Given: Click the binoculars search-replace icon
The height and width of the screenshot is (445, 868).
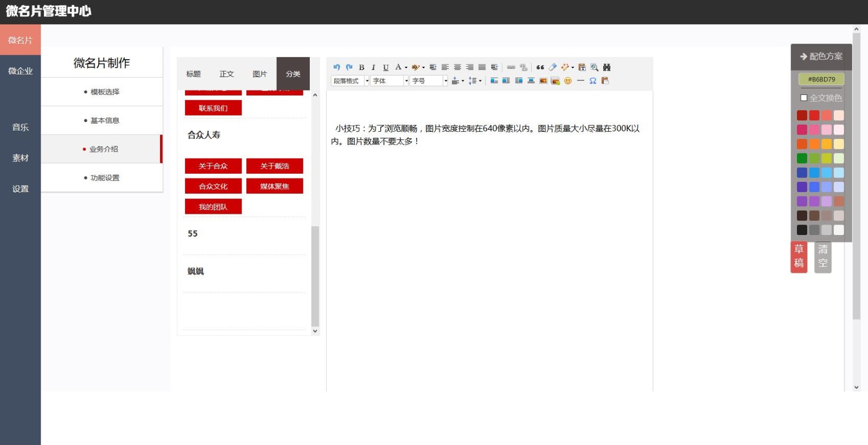Looking at the screenshot, I should [607, 67].
